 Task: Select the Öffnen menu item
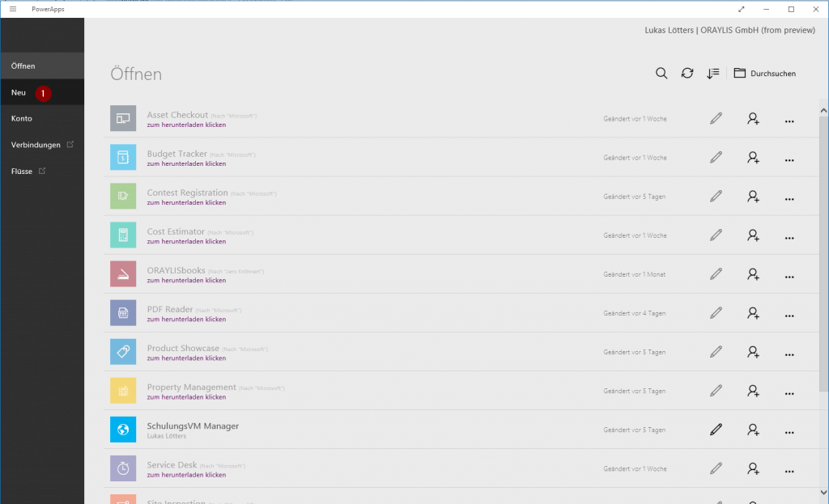42,66
